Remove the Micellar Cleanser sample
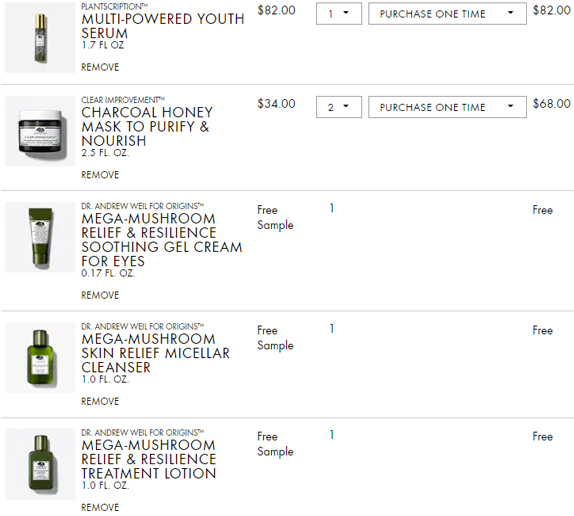 pos(100,401)
